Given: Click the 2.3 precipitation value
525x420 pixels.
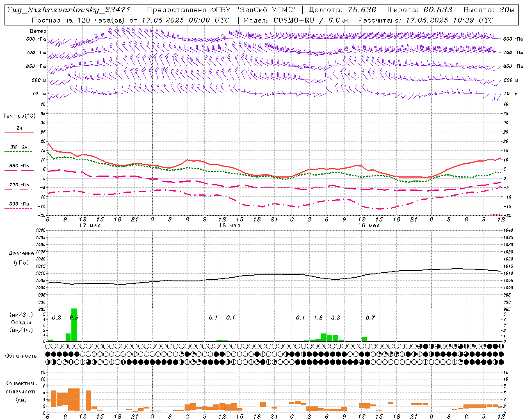Looking at the screenshot, I should pos(336,318).
